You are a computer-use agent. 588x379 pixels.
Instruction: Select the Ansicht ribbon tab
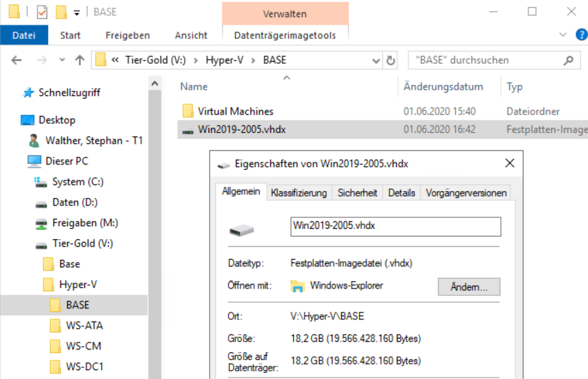[x=191, y=35]
